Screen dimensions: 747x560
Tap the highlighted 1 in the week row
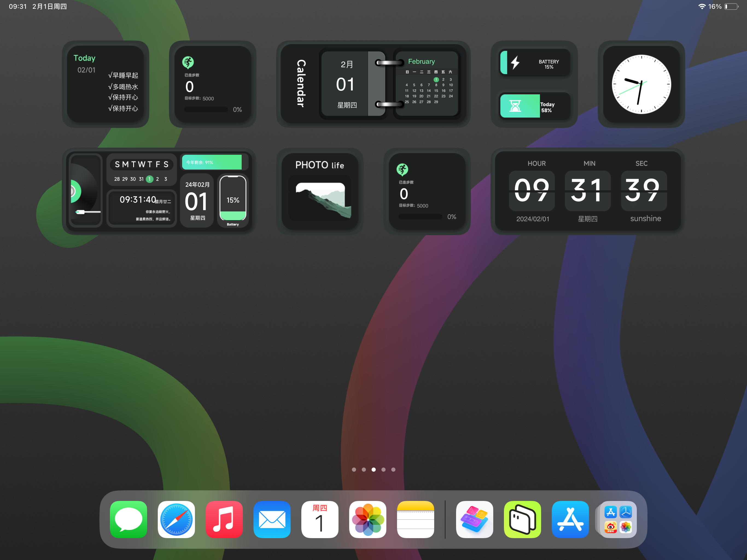(149, 179)
